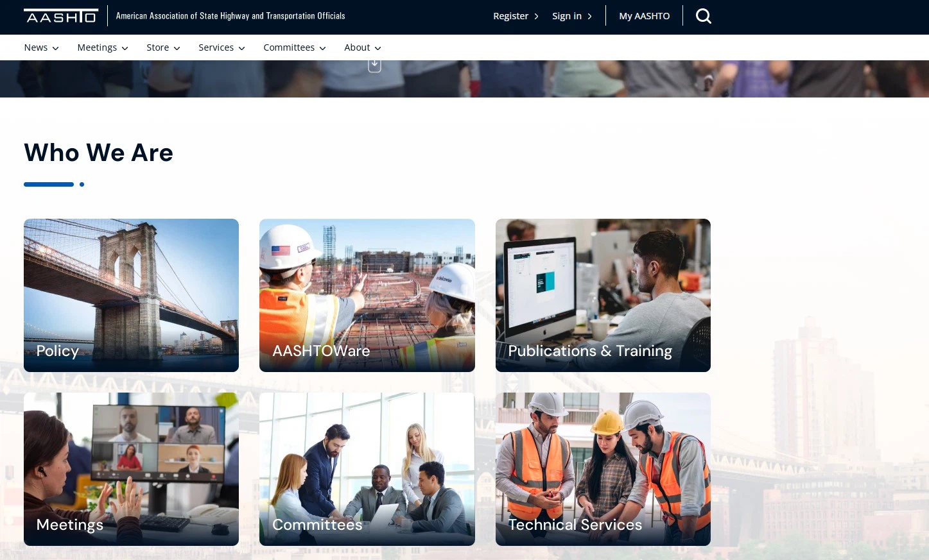The height and width of the screenshot is (560, 929).
Task: Select the Publications & Training card
Action: click(603, 295)
